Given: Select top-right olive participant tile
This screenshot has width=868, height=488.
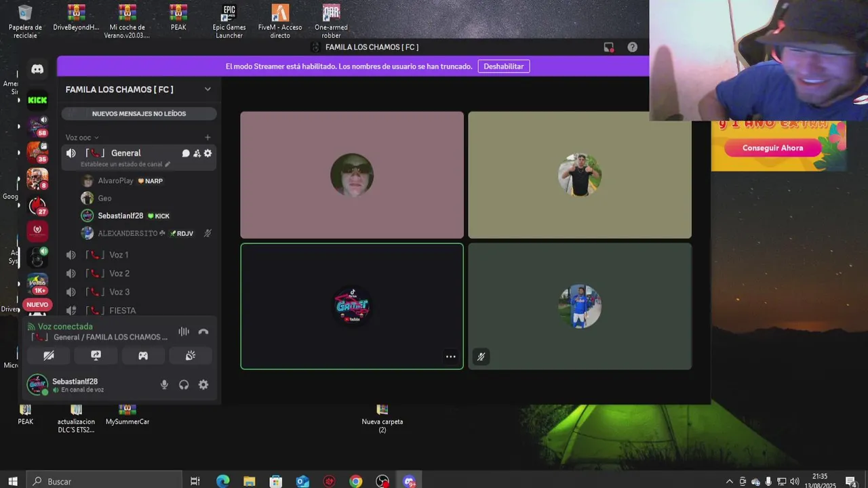Looking at the screenshot, I should point(580,175).
